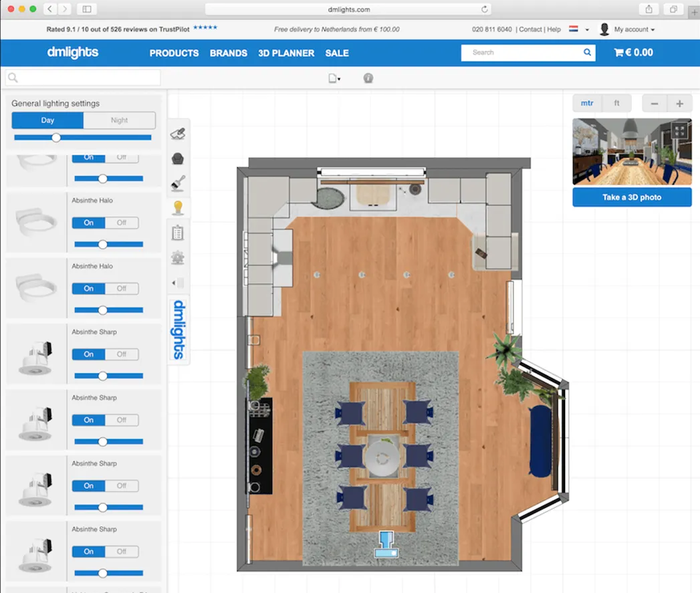Image resolution: width=700 pixels, height=593 pixels.
Task: Turn off the fourth Absinthe Sharp light
Action: (x=122, y=552)
